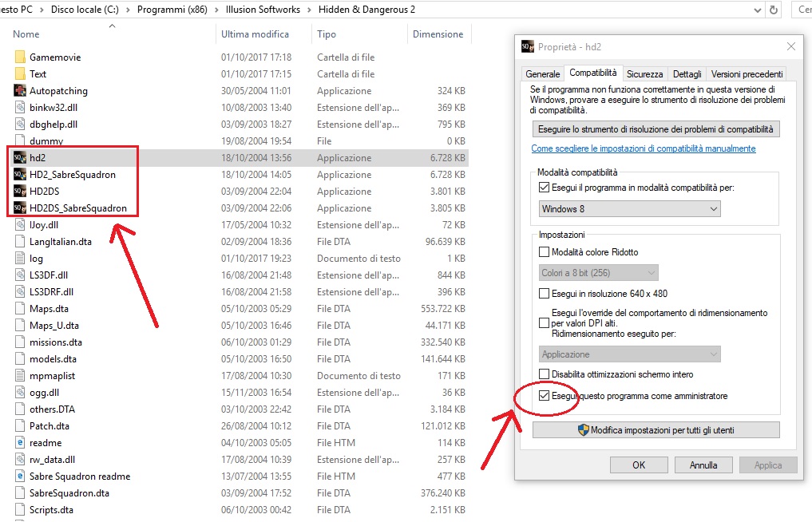
Task: Click the Gamemovie folder icon
Action: click(20, 57)
